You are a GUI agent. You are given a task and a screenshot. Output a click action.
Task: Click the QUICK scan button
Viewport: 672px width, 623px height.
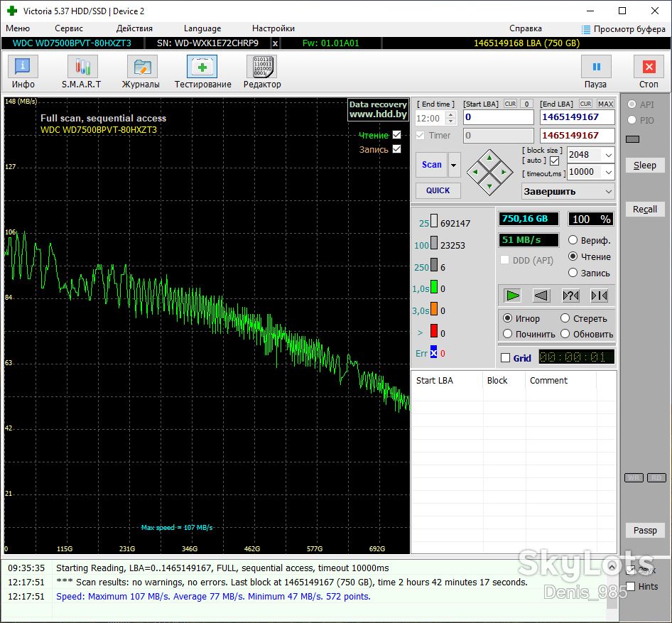(x=438, y=190)
